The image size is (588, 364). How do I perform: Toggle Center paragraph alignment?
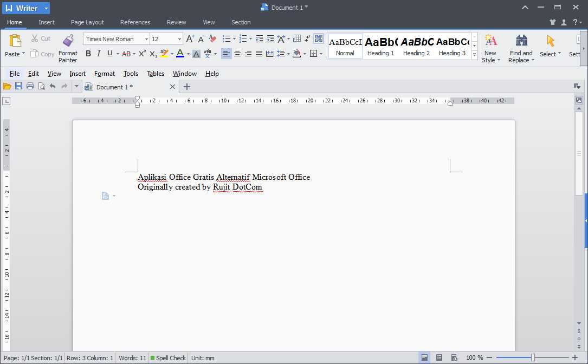[237, 54]
